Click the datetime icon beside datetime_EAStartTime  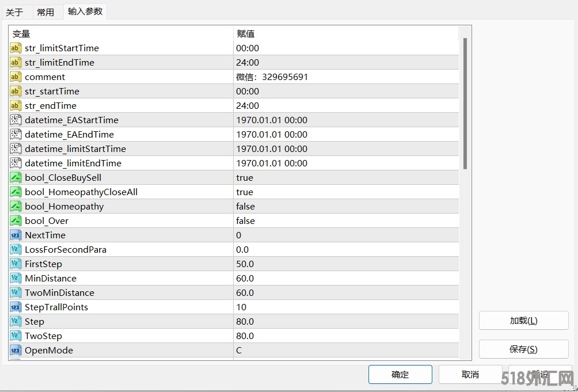coord(16,120)
